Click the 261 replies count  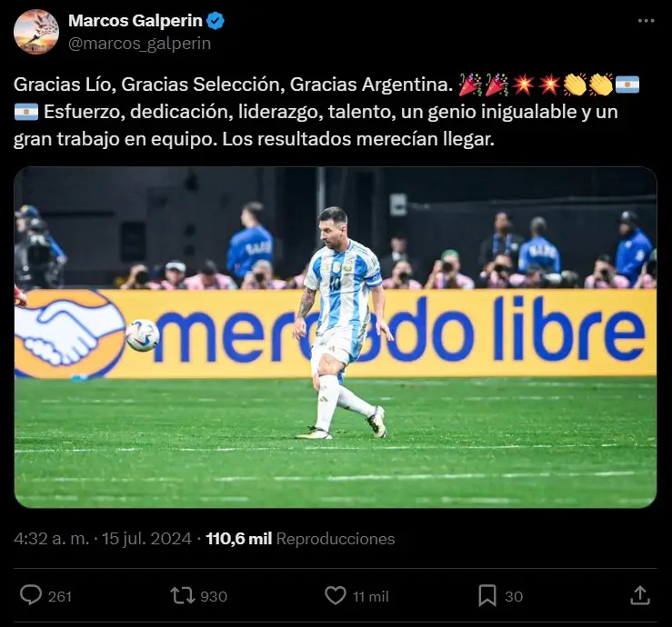(60, 597)
